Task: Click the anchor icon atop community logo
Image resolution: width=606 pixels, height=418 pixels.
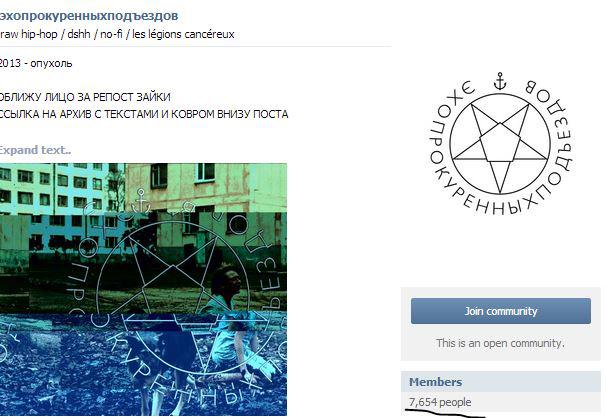Action: pos(500,81)
